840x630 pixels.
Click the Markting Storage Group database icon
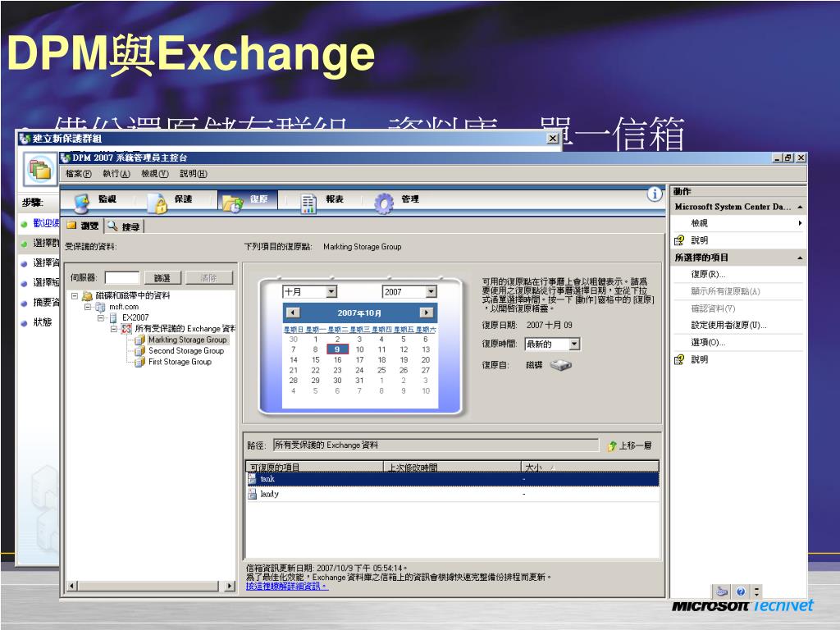click(139, 340)
